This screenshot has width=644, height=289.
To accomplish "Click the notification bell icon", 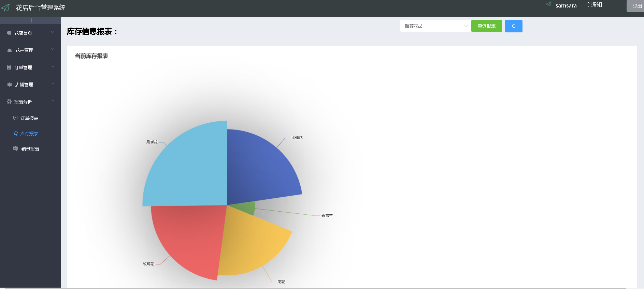I will 588,4.
